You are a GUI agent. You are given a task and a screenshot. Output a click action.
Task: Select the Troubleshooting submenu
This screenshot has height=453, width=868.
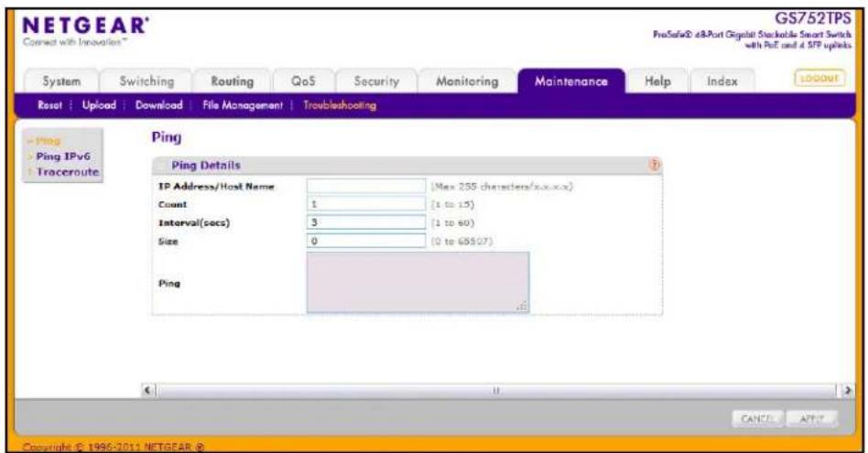[340, 105]
